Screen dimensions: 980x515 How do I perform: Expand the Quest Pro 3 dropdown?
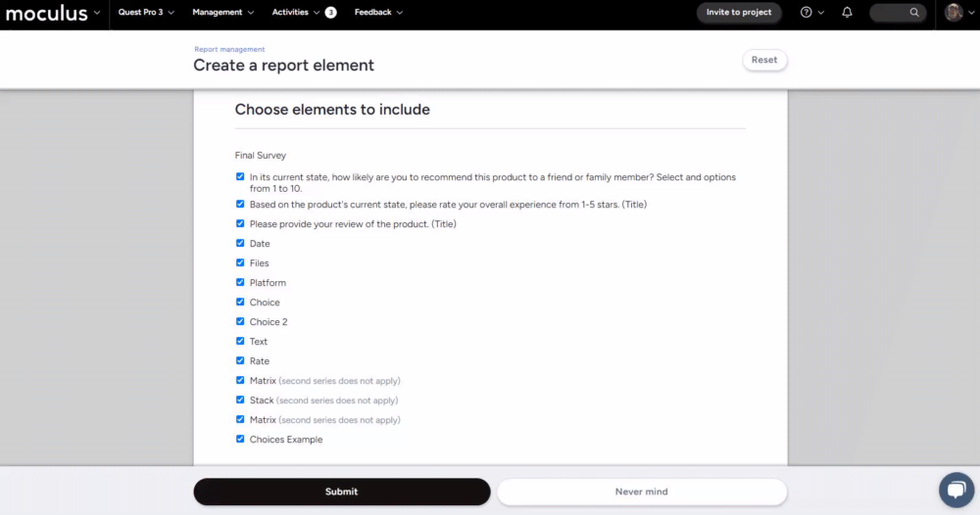click(146, 13)
